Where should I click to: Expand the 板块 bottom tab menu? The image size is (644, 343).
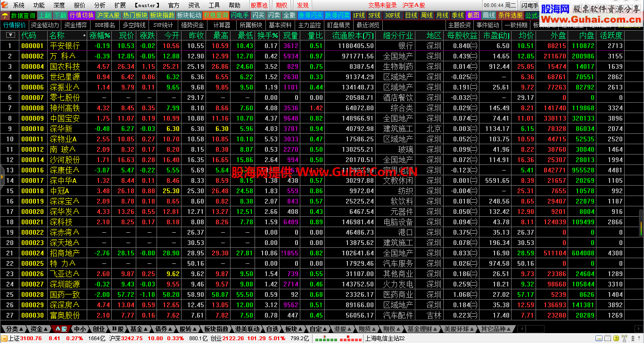(x=294, y=329)
